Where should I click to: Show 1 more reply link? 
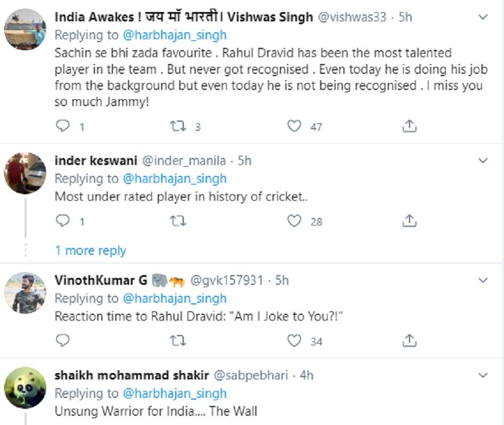click(90, 251)
